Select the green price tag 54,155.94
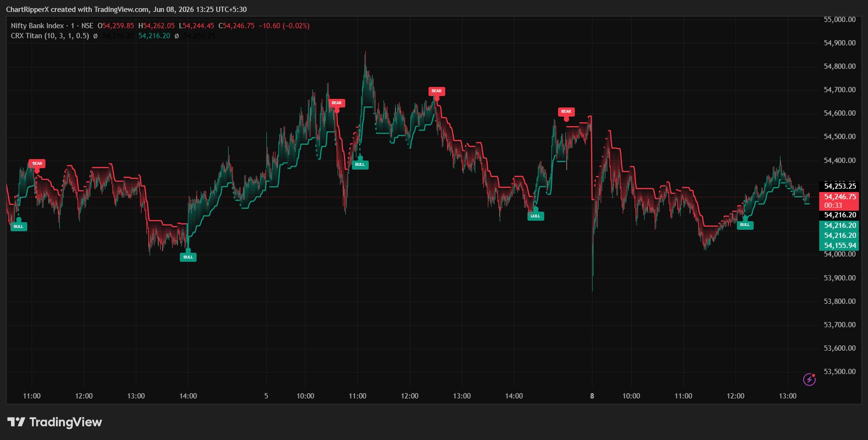 click(839, 246)
